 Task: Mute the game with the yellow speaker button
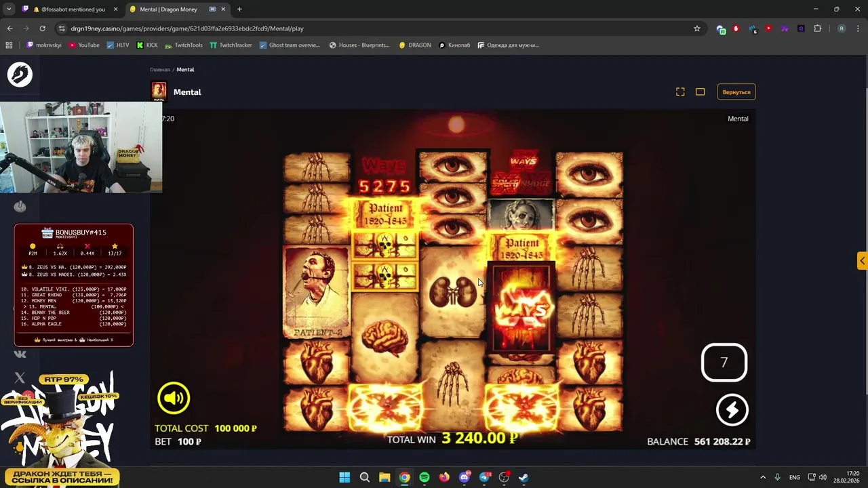coord(174,399)
